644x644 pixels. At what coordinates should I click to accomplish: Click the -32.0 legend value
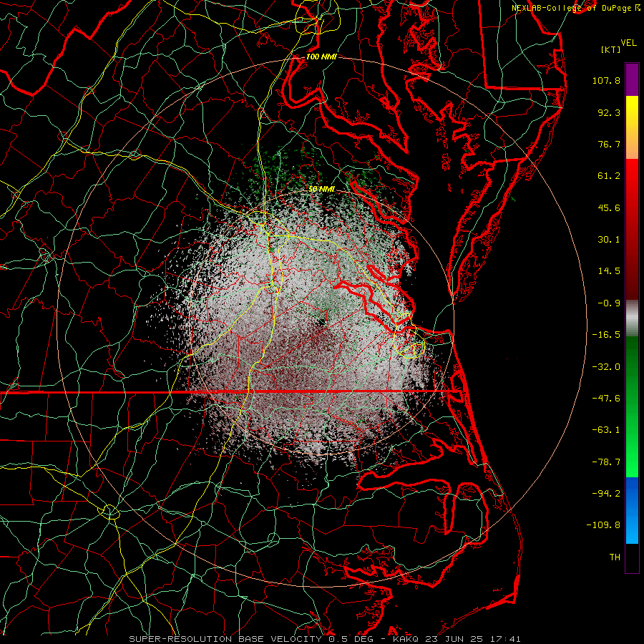[606, 367]
